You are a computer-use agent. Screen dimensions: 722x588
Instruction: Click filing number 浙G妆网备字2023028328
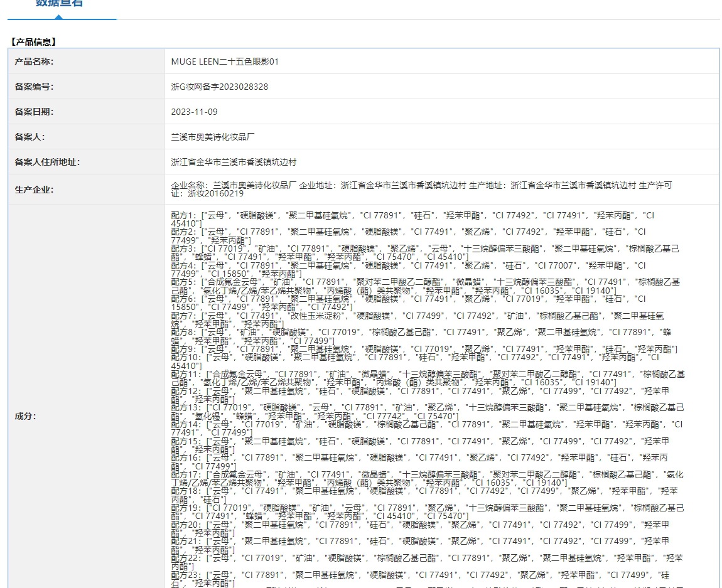click(219, 87)
